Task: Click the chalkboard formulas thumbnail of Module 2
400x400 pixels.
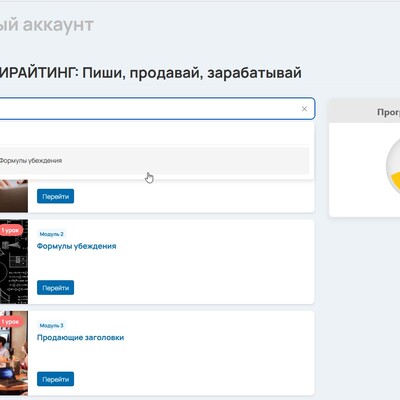Action: 14,262
